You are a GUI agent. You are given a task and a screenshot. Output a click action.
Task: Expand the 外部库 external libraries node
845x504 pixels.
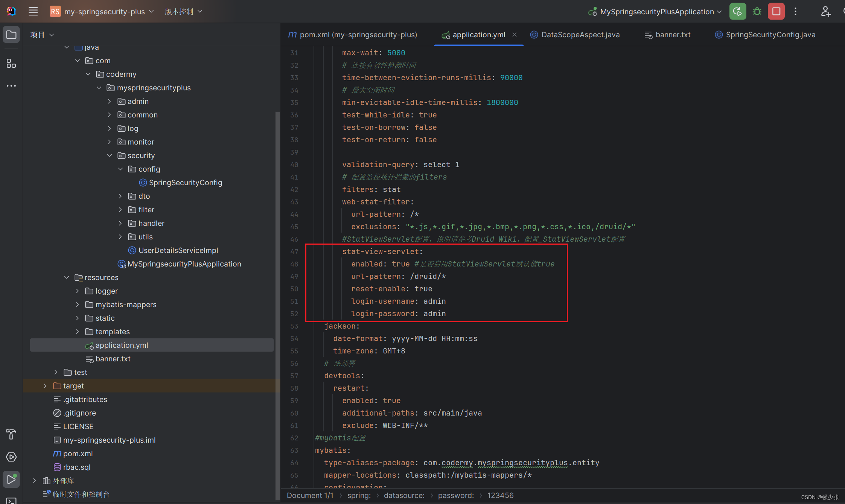34,481
